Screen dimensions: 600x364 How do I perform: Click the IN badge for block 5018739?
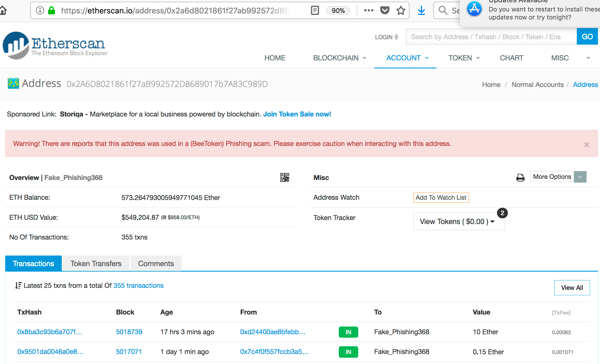348,332
